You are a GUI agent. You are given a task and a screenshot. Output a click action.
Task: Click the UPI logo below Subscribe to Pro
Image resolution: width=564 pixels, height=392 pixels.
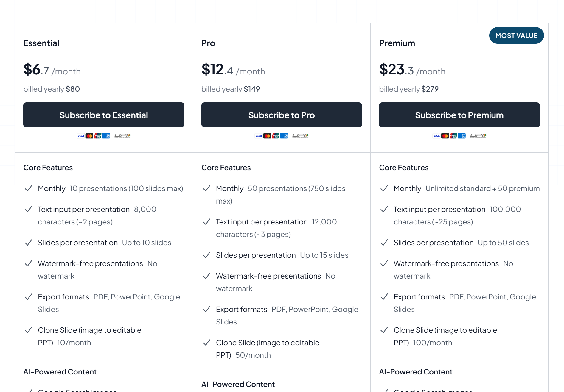(300, 135)
